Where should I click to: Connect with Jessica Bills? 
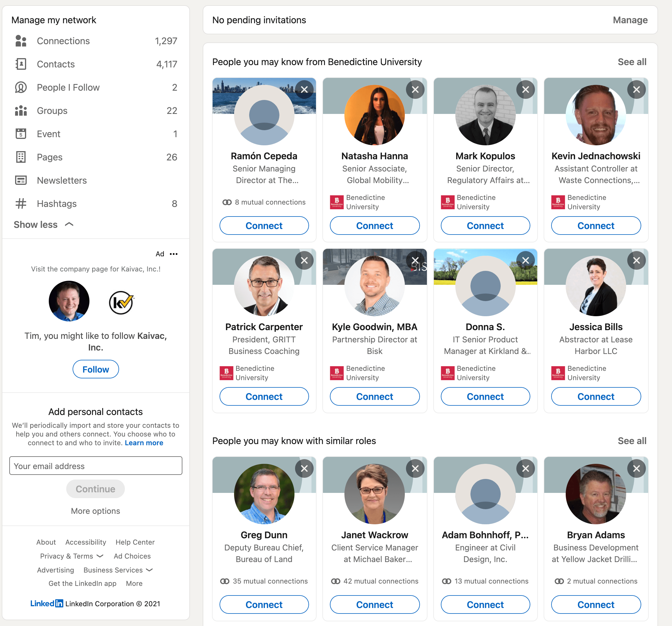tap(596, 396)
